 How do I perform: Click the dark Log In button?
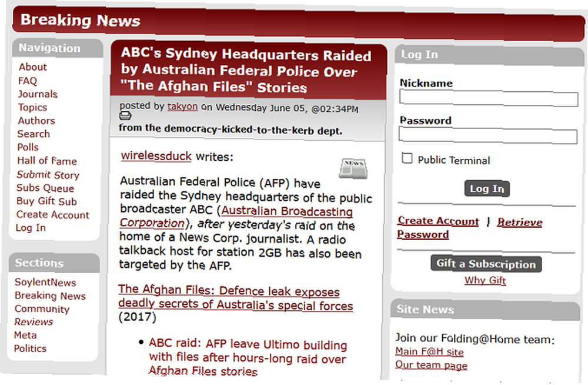tap(487, 188)
